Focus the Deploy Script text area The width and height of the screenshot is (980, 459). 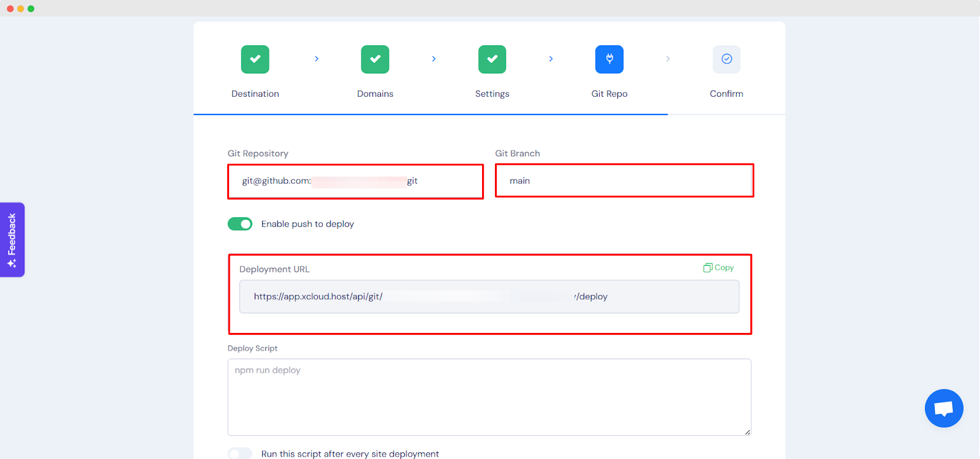coord(489,397)
